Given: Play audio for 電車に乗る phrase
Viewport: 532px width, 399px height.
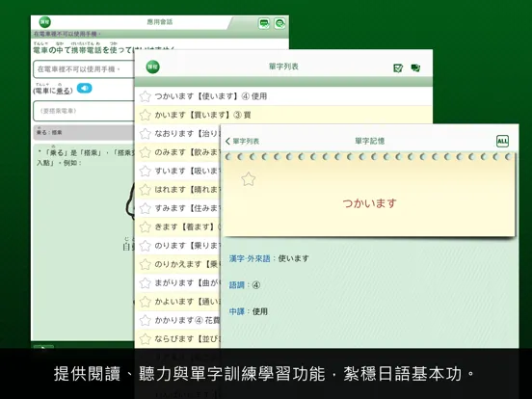Looking at the screenshot, I should pyautogui.click(x=84, y=89).
